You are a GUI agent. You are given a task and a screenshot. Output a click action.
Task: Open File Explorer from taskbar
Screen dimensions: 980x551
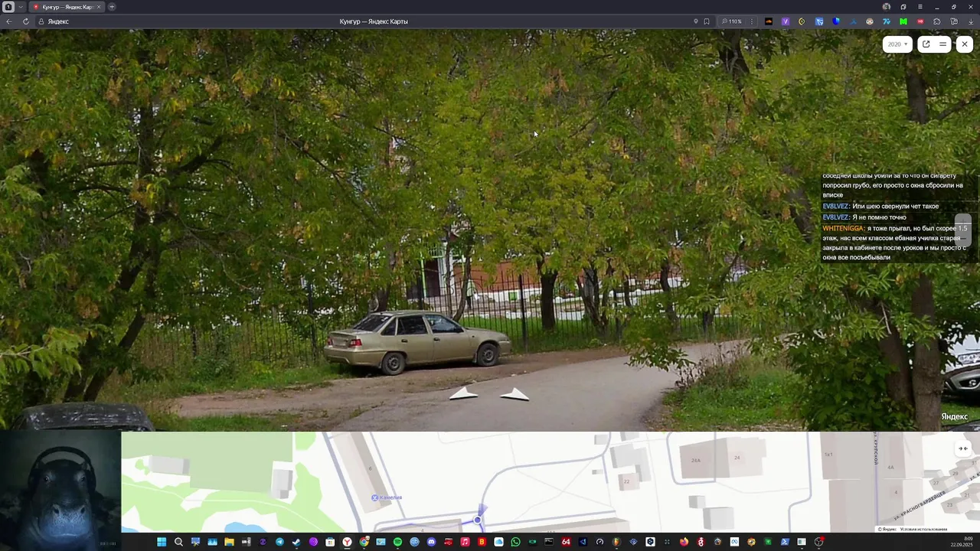(x=229, y=542)
